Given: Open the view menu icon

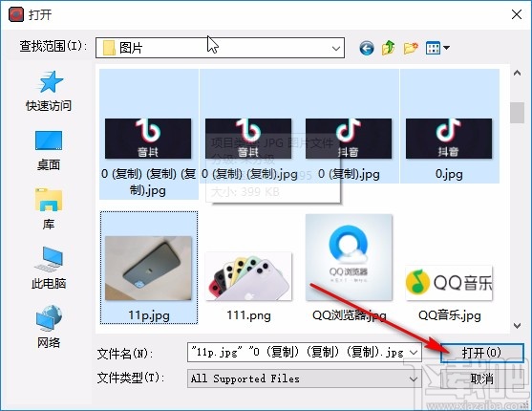Looking at the screenshot, I should point(433,48).
